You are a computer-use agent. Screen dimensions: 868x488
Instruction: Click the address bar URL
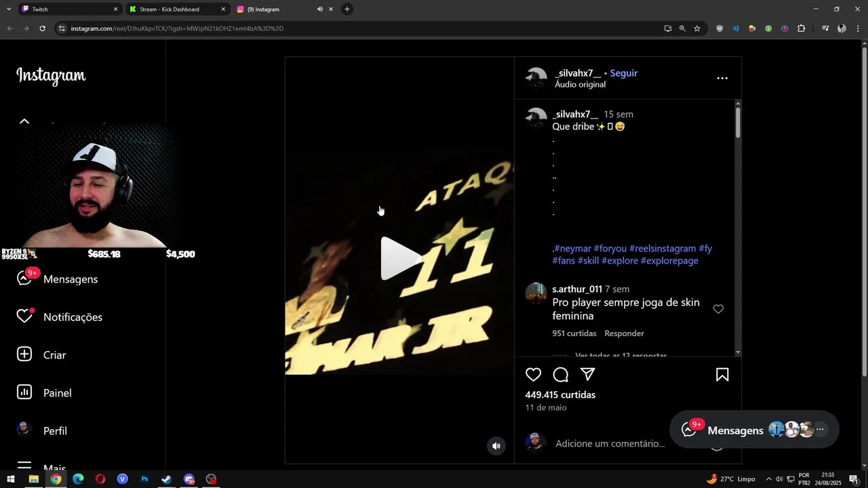(177, 28)
